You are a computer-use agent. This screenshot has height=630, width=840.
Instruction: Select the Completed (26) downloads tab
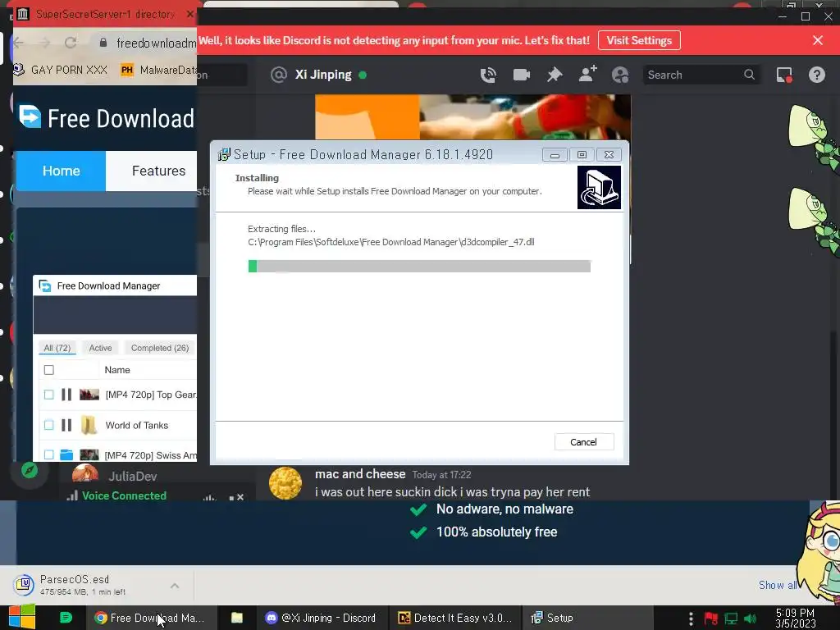[x=160, y=348]
